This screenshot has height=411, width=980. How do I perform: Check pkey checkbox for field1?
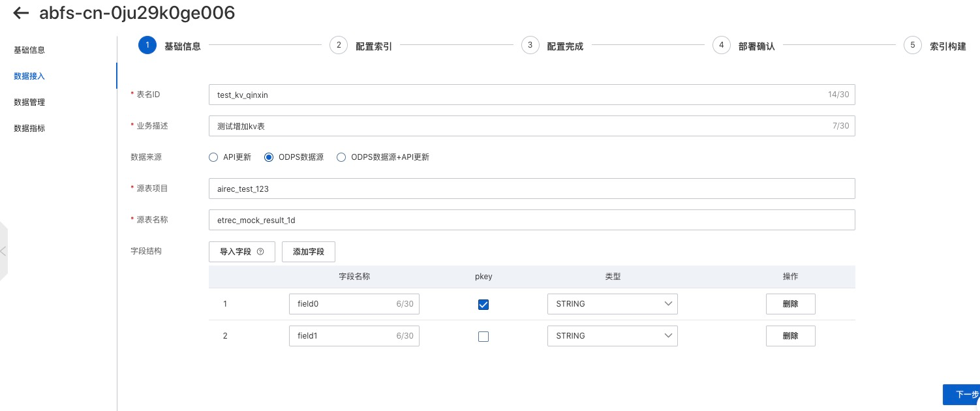(483, 337)
